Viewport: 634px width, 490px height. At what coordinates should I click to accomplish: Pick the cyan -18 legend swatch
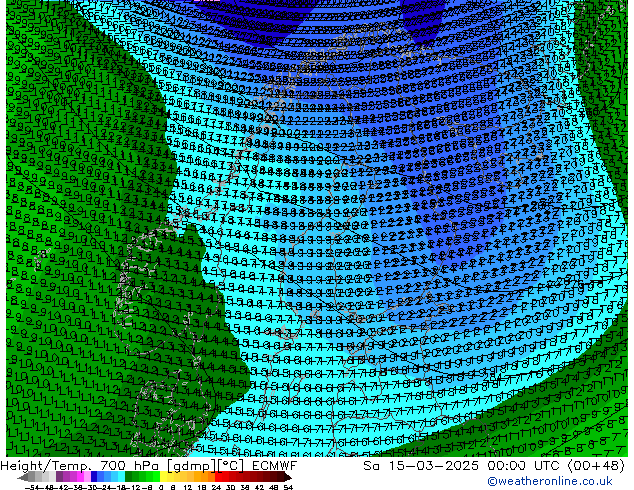[x=122, y=477]
